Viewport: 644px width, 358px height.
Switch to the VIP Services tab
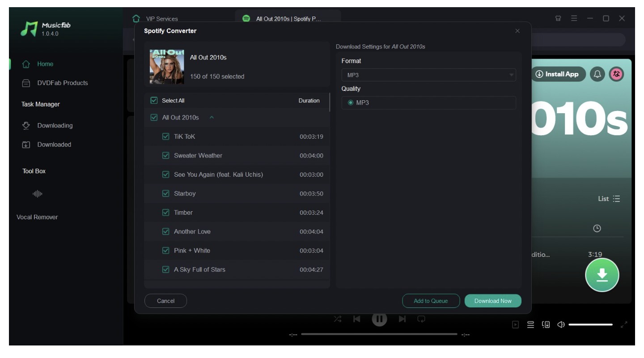tap(161, 19)
